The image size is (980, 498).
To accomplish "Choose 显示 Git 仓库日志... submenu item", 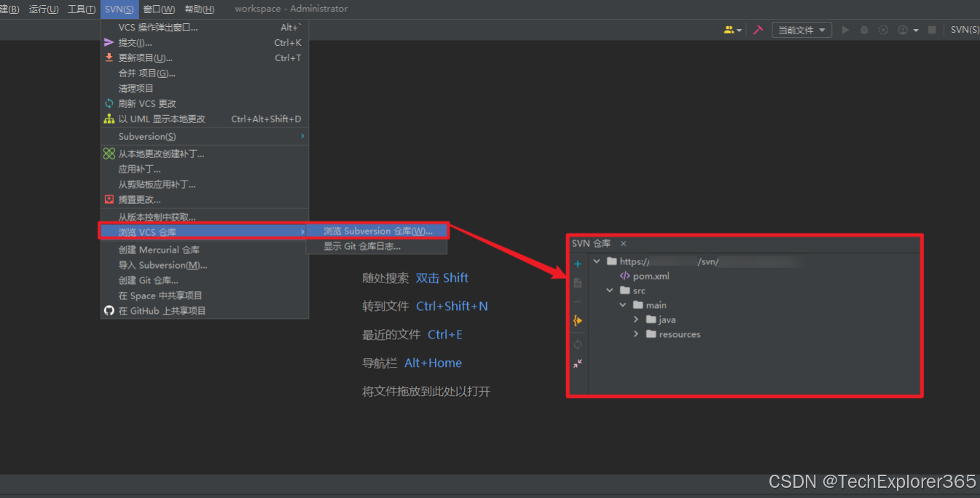I will pos(377,247).
